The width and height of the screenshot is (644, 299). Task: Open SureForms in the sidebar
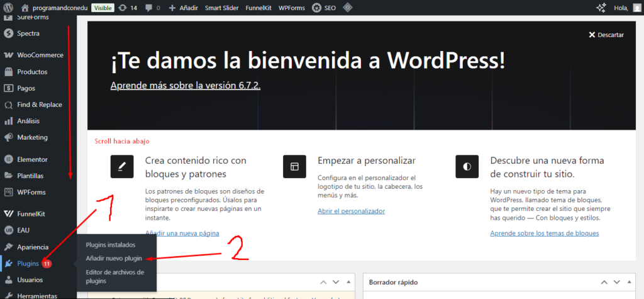[x=33, y=17]
